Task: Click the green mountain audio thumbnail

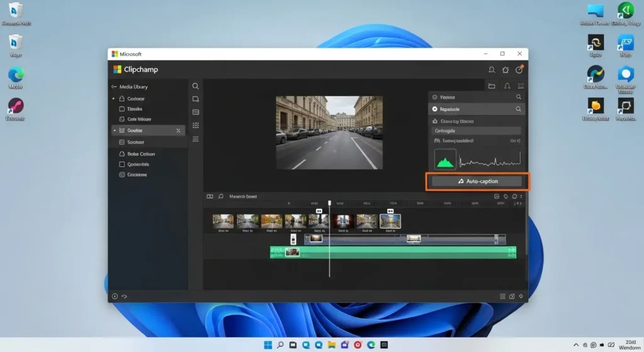Action: pos(445,160)
